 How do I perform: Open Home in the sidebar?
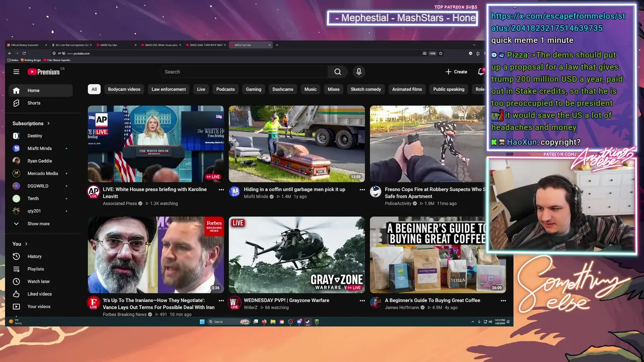point(41,90)
